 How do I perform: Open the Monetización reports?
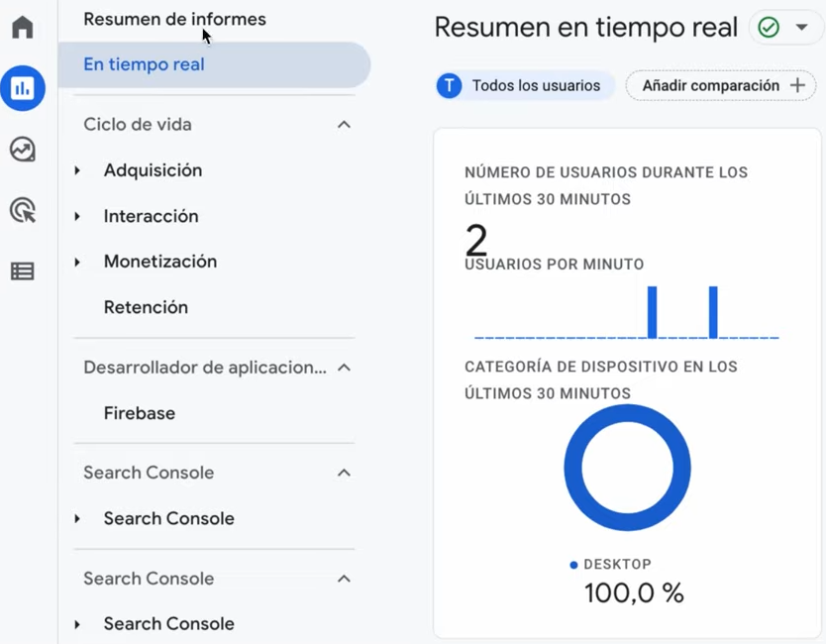pos(160,262)
